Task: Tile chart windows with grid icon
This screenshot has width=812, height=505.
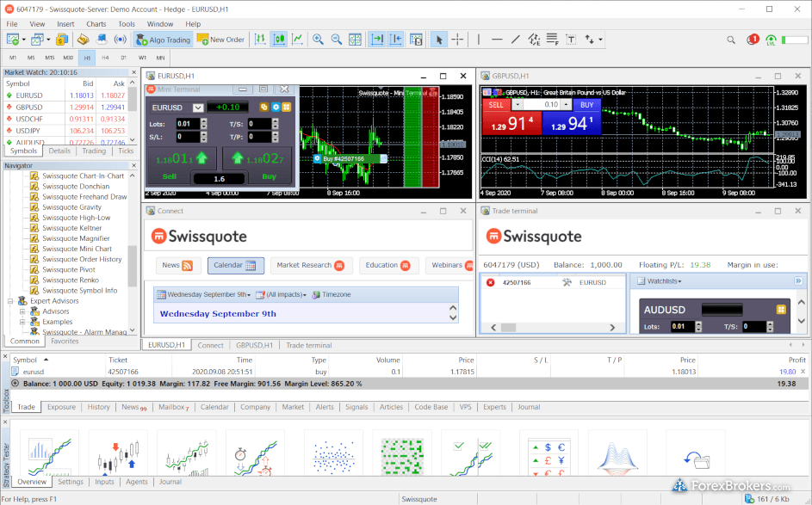Action: point(356,40)
